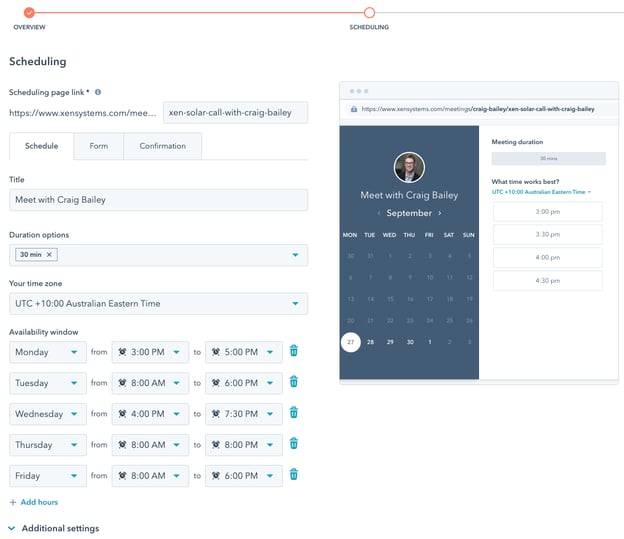624x539 pixels.
Task: Remove the 30 min duration tag
Action: pyautogui.click(x=50, y=255)
